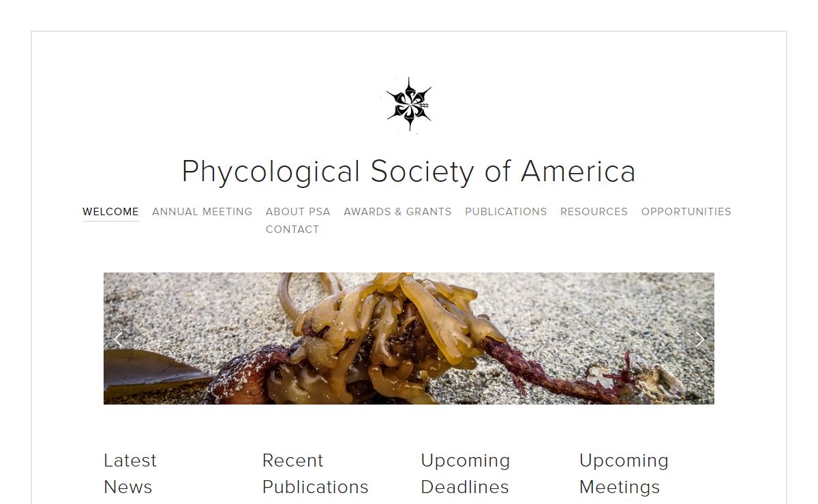Screen dimensions: 818x504
Task: Select the Opportunities navigation item
Action: [686, 212]
